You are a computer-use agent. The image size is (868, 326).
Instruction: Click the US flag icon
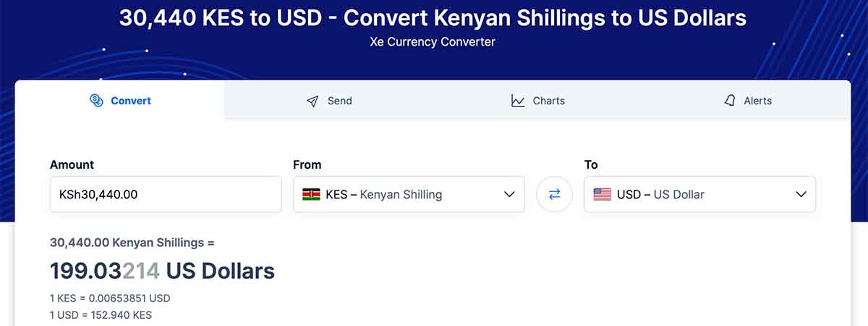pyautogui.click(x=602, y=194)
